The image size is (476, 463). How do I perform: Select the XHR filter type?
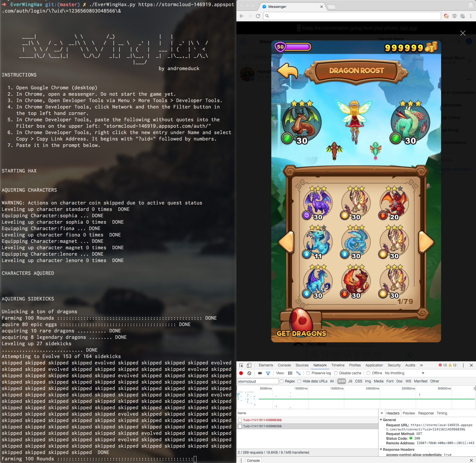tap(342, 381)
